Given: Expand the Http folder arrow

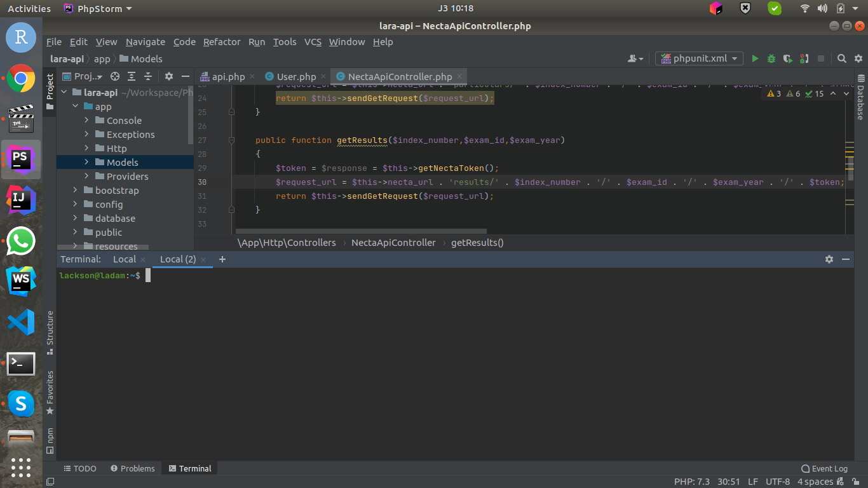Looking at the screenshot, I should tap(86, 148).
